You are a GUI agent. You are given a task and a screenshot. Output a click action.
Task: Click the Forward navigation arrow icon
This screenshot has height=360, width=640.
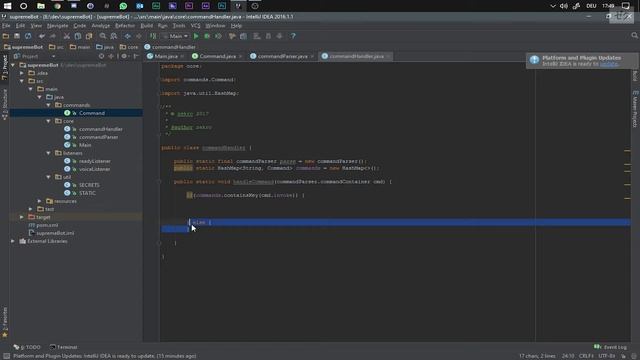pos(139,36)
